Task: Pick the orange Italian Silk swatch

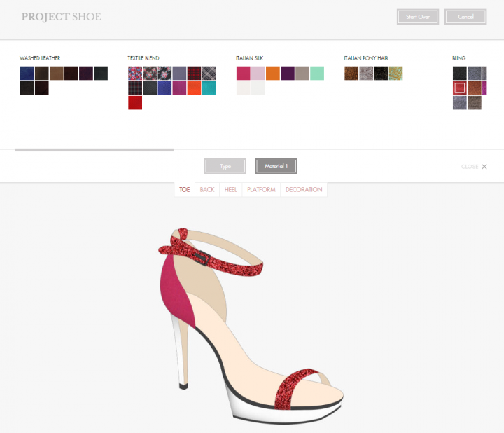Action: 273,74
